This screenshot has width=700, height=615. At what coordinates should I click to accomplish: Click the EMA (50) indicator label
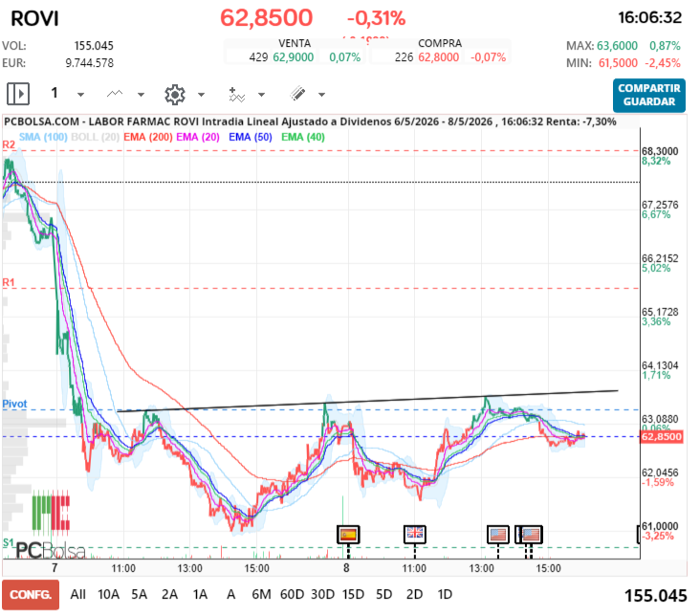coord(251,137)
